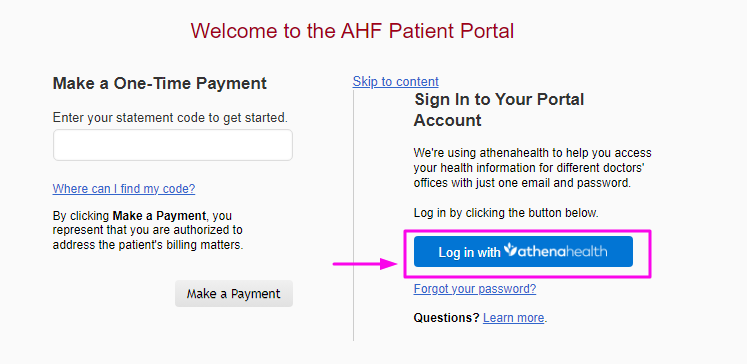Open the "Where can I find my code?" link
The image size is (747, 364).
(x=124, y=189)
